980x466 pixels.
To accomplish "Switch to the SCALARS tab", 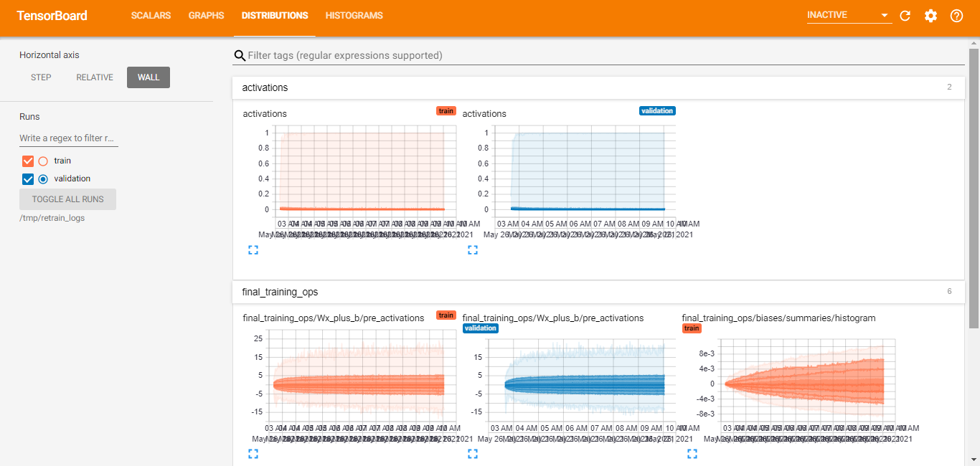I will click(151, 15).
